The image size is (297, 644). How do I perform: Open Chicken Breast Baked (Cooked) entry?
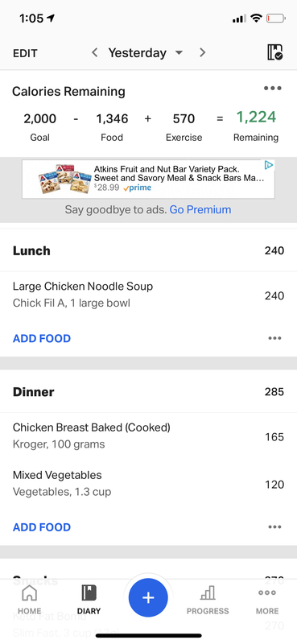[148, 436]
